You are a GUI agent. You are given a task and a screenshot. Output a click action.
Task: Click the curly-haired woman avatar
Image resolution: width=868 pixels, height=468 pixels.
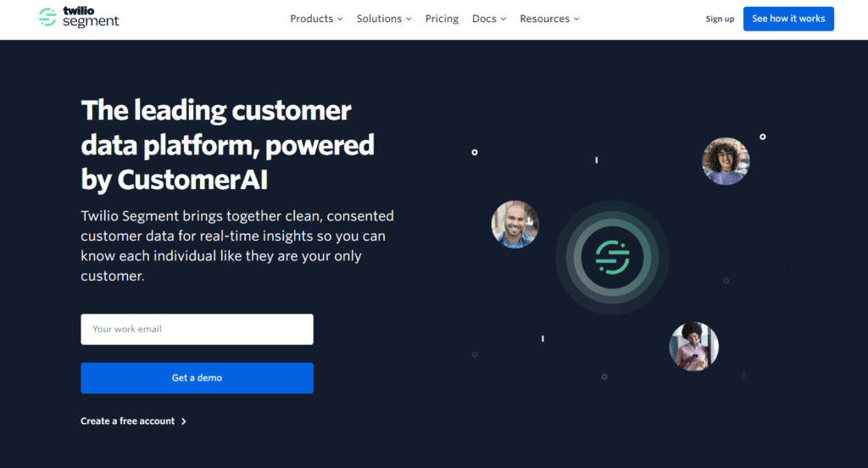(726, 161)
